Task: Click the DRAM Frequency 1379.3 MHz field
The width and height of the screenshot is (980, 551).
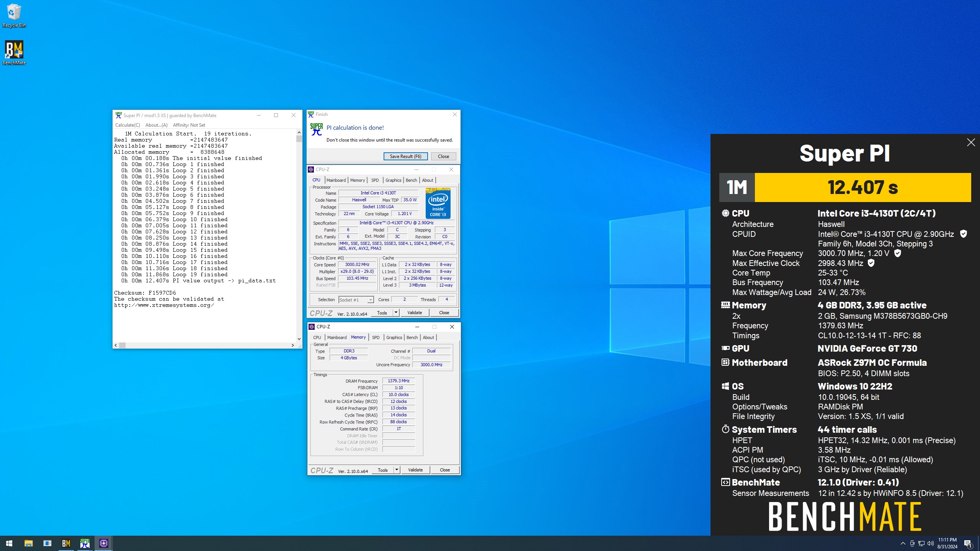Action: (399, 381)
